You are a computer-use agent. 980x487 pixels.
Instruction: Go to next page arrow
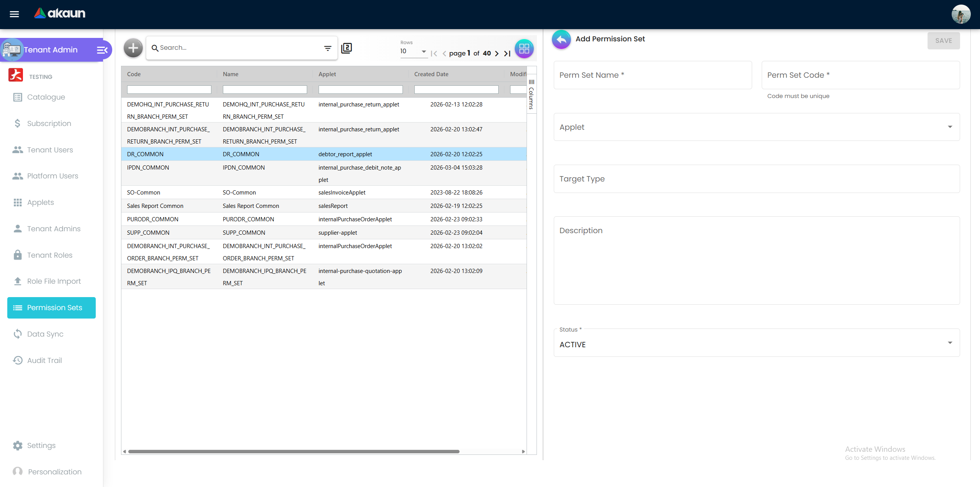tap(497, 54)
